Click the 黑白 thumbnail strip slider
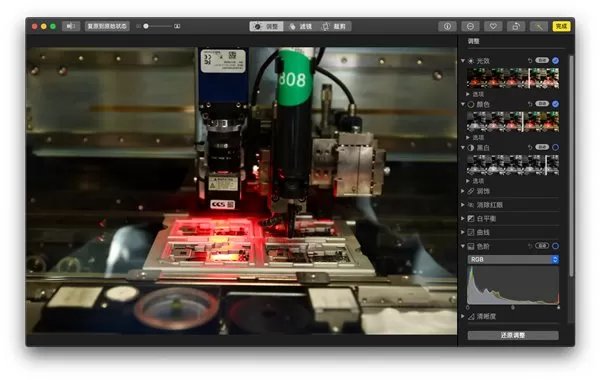Screen dimensions: 600x380 pos(513,165)
